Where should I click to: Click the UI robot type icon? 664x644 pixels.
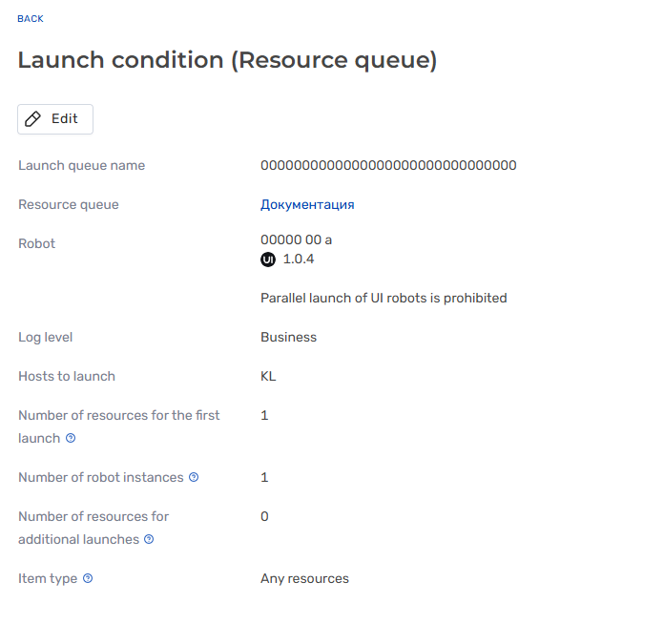click(x=268, y=260)
